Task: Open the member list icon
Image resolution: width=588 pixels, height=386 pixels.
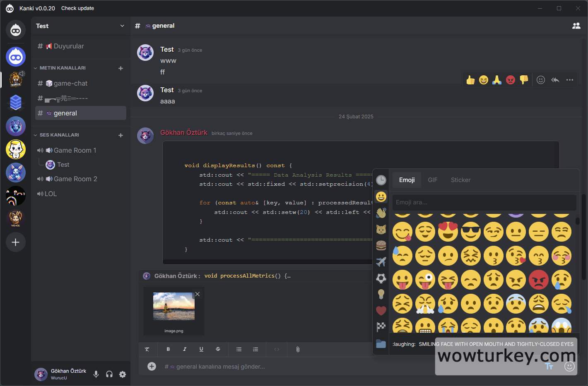Action: [576, 26]
